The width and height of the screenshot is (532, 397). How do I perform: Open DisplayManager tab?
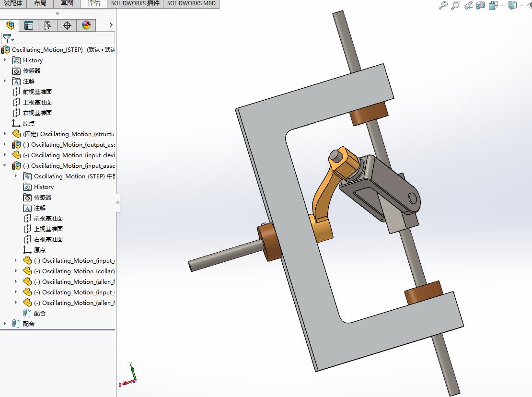86,25
